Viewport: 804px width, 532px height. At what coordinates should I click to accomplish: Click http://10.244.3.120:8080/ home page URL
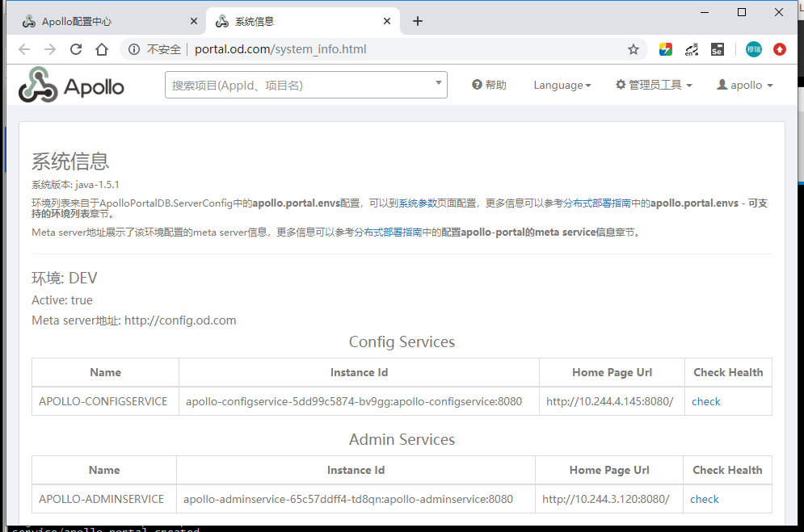tap(606, 499)
